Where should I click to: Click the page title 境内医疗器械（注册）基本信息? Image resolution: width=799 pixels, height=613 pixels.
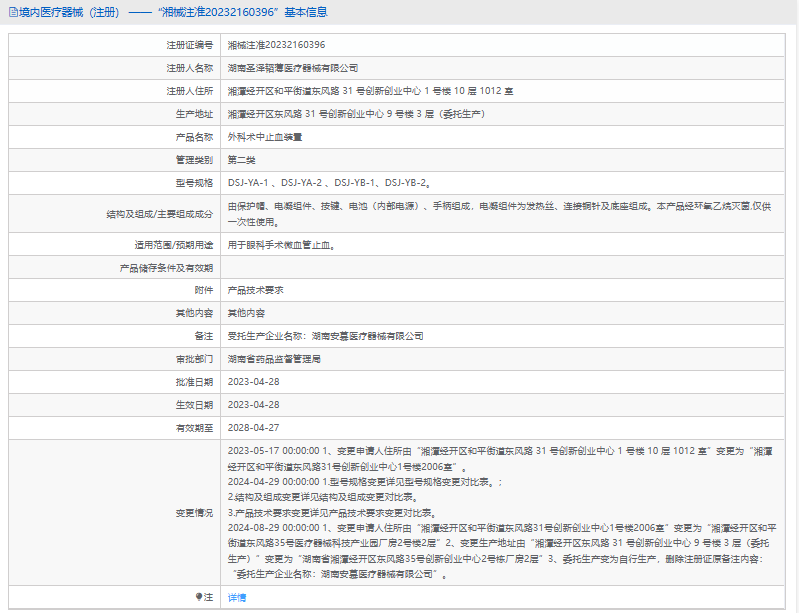173,12
